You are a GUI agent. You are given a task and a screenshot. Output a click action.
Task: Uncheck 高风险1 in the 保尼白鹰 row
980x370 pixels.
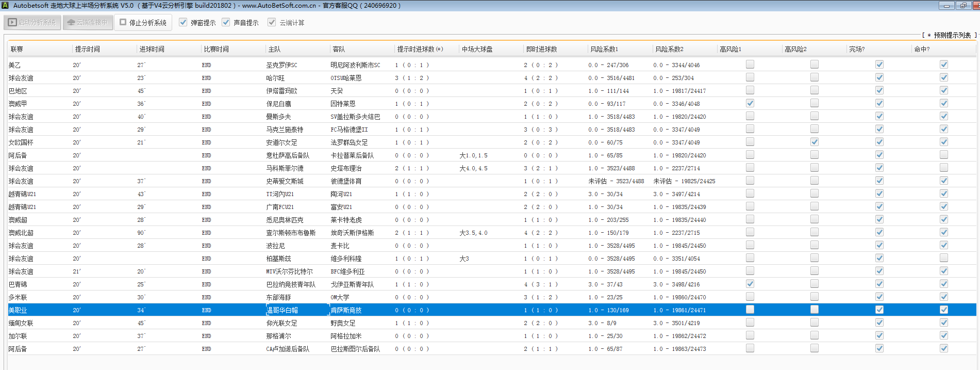750,103
